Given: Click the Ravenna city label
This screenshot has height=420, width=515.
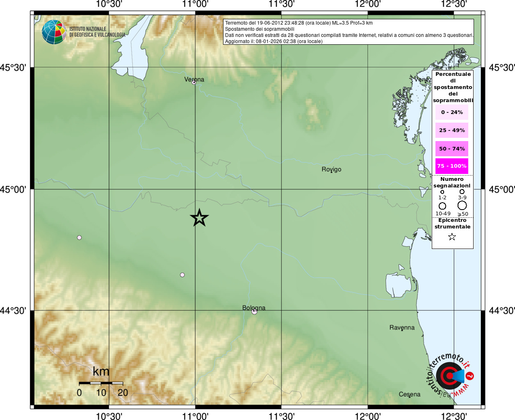Looking at the screenshot, I should [x=402, y=327].
